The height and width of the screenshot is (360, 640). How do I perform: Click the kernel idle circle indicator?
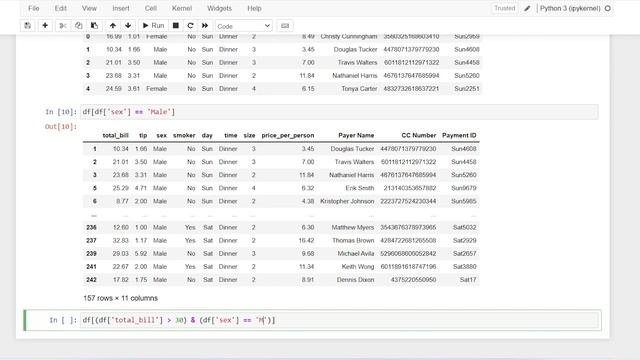pos(608,8)
